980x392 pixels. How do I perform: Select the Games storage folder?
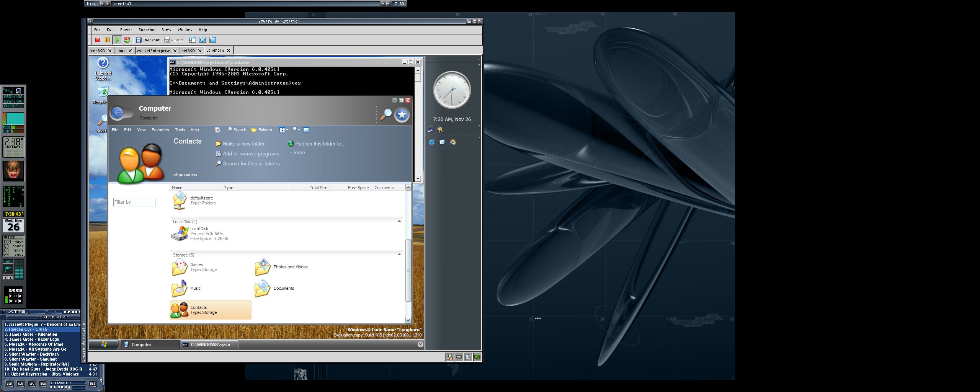point(194,267)
